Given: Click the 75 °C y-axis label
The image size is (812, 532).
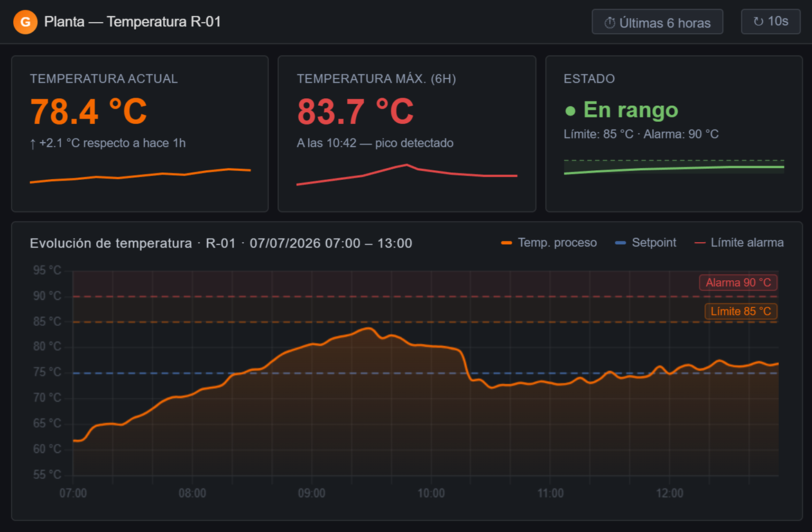Looking at the screenshot, I should tap(47, 372).
